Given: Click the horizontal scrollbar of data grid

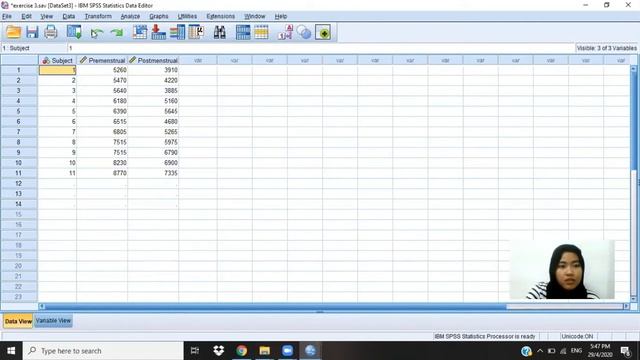Looking at the screenshot, I should 334,306.
